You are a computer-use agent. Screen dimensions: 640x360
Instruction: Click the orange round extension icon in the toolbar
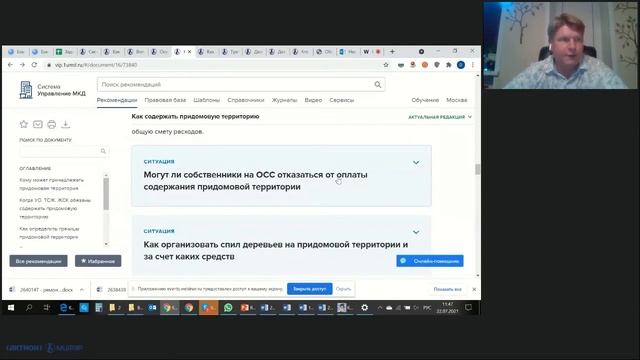[425, 65]
